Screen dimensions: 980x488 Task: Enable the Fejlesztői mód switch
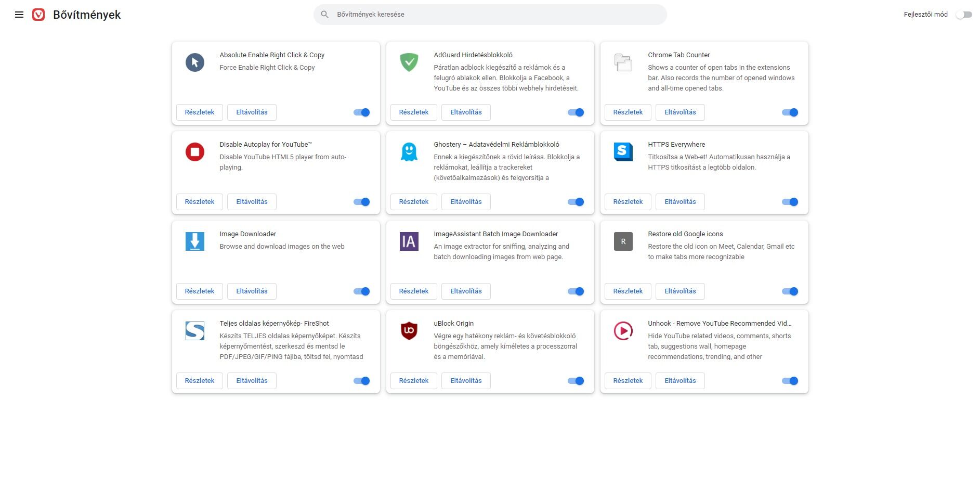coord(964,15)
